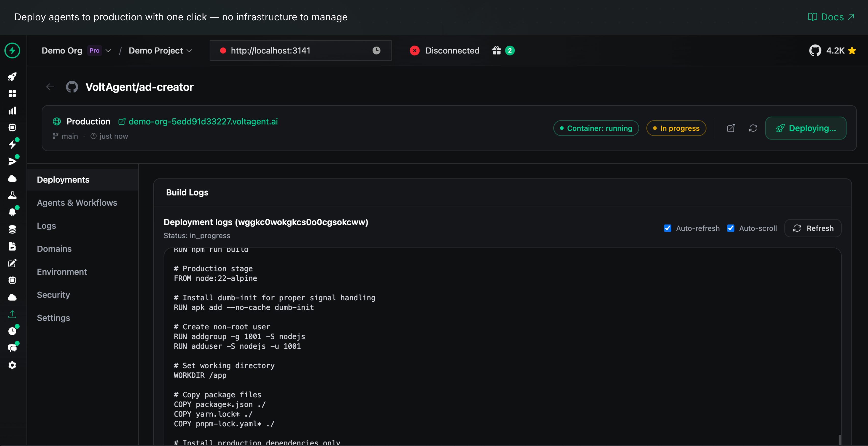Open the Rocket deployments icon in sidebar
Image resolution: width=868 pixels, height=446 pixels.
pyautogui.click(x=12, y=76)
